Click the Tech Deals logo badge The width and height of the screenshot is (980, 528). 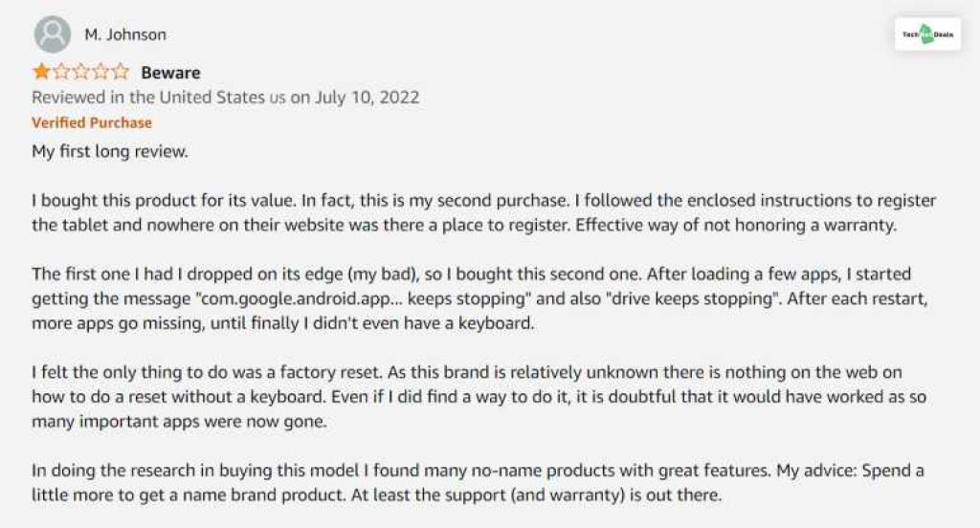(927, 34)
